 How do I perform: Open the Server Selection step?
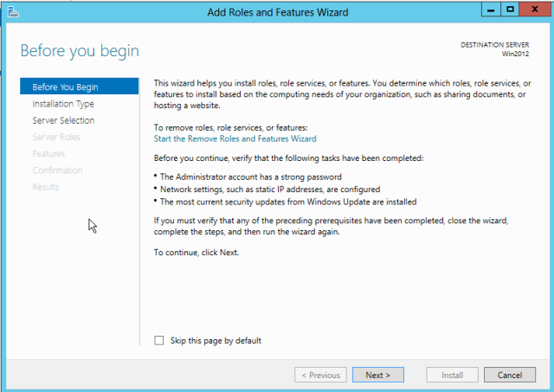63,120
